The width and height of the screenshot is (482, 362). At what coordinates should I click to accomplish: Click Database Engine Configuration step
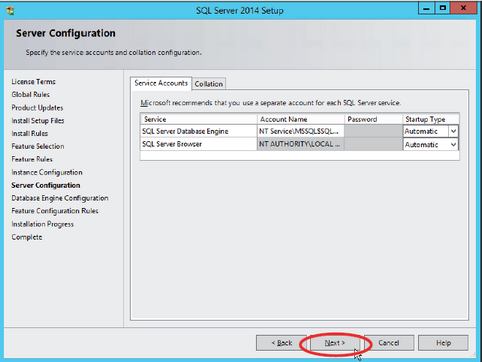[60, 198]
